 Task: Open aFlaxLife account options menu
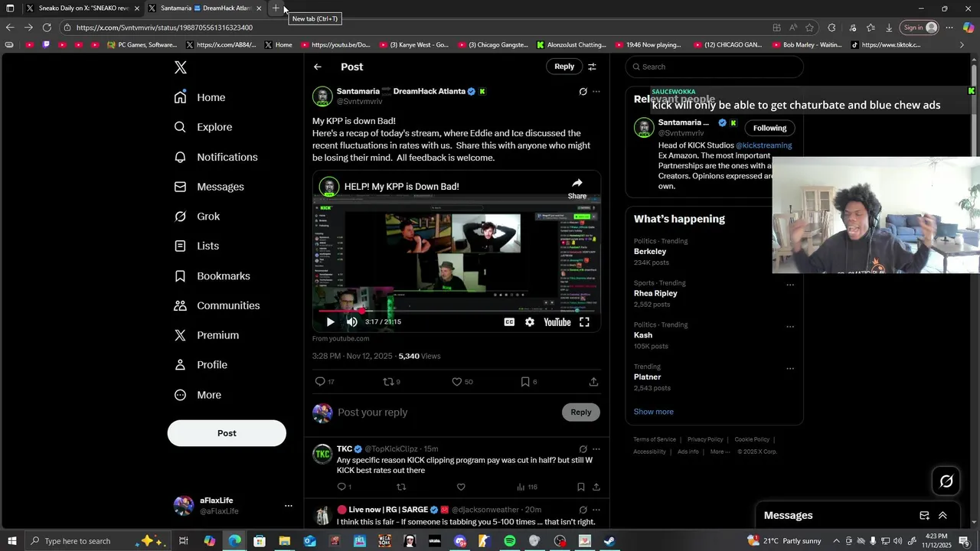pyautogui.click(x=289, y=506)
